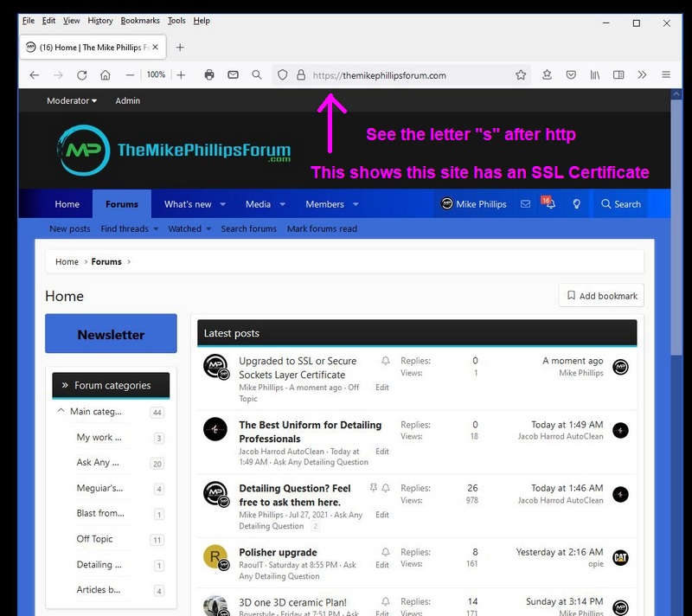Print the page using the printer icon
The image size is (692, 616).
tap(209, 75)
